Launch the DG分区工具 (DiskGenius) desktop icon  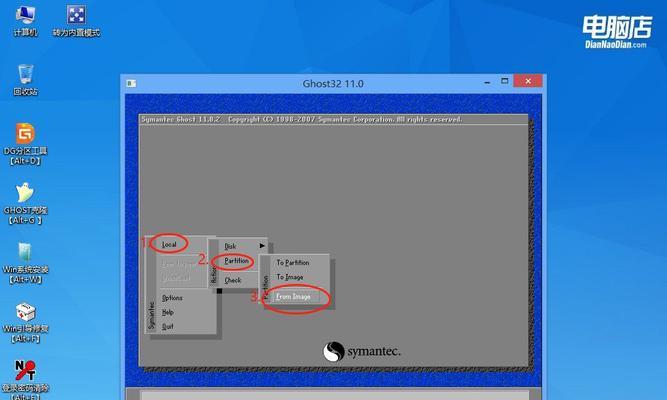[26, 144]
